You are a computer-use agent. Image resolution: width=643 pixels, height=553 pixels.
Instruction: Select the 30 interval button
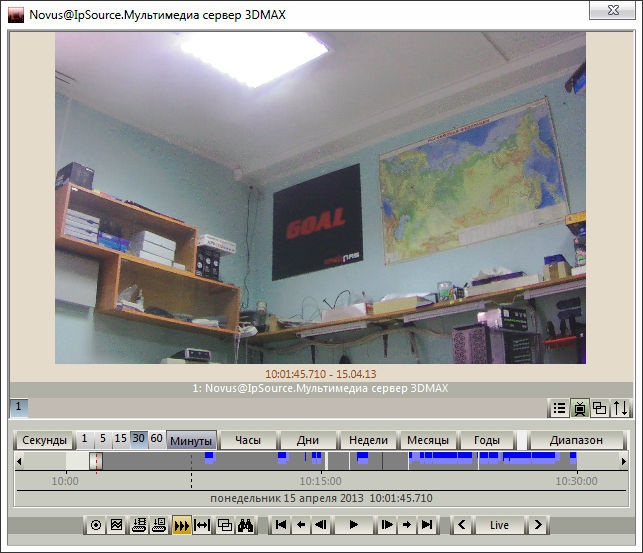[x=138, y=439]
